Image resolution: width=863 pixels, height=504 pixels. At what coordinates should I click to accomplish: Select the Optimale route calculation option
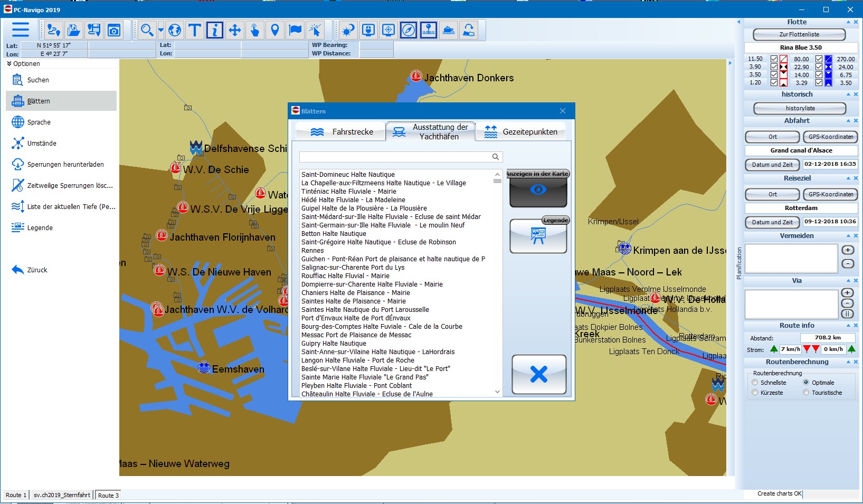point(806,383)
